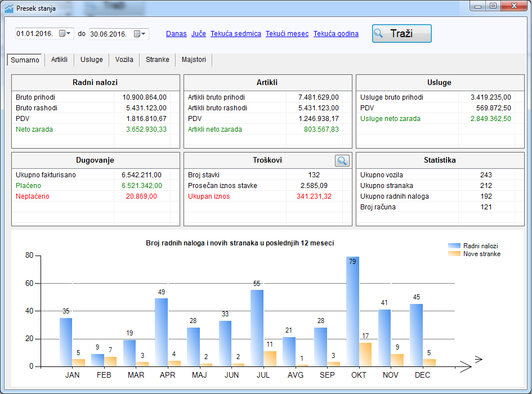Open the start date calendar dropdown
532x394 pixels.
(65, 33)
